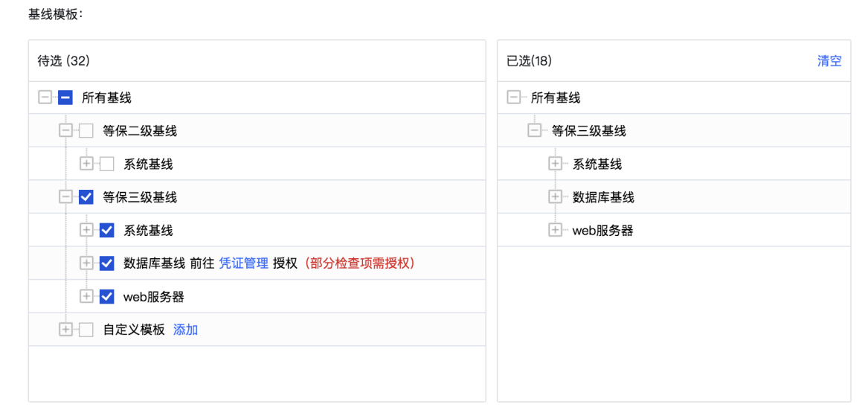Image resolution: width=868 pixels, height=419 pixels.
Task: Uncheck the 数据库基线 checkbox
Action: (x=107, y=263)
